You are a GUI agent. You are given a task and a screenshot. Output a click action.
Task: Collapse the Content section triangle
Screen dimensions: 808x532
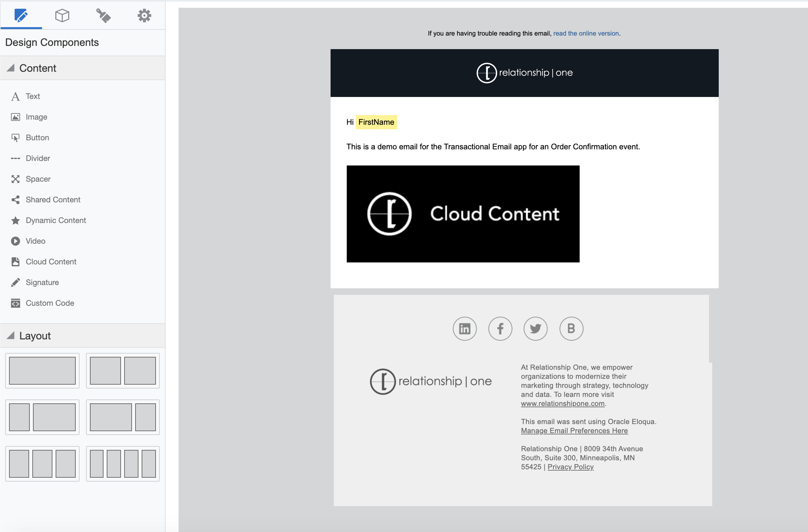pos(11,68)
